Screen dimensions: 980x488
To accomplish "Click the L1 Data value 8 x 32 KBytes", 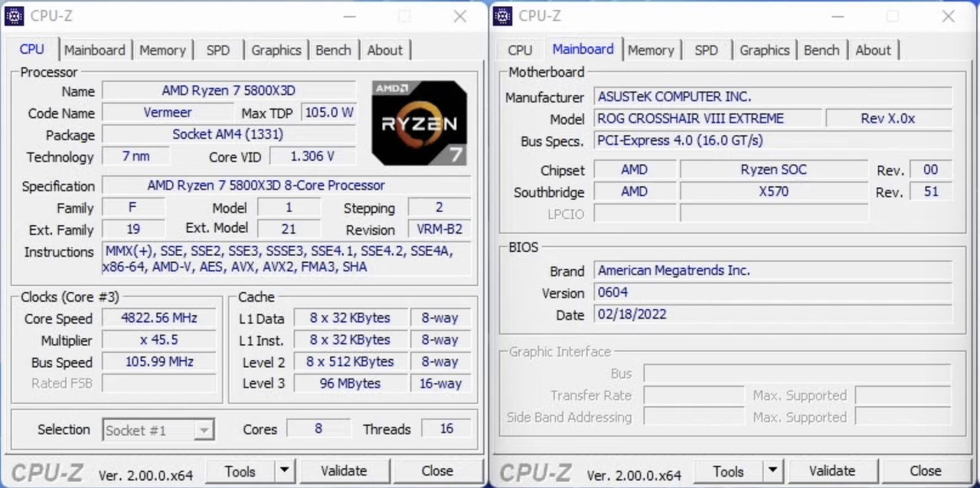I will coord(350,318).
